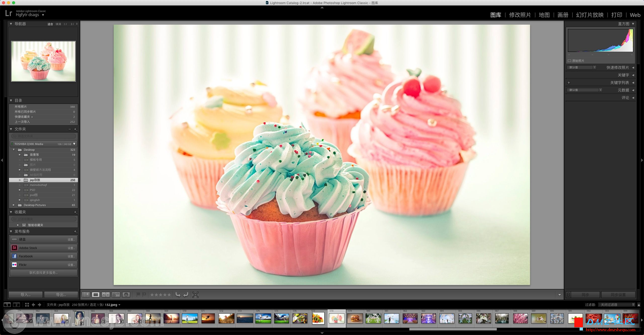
Task: Go forward with filmstrip right arrow
Action: 39,305
